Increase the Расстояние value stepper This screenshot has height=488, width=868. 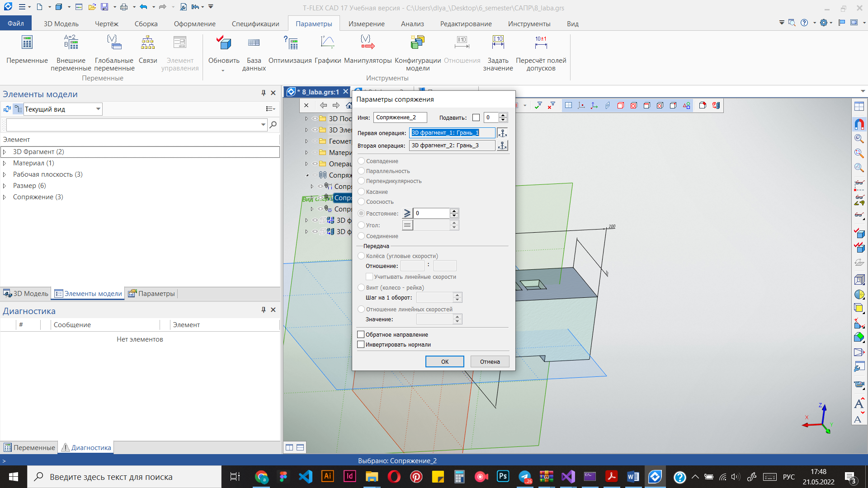(x=454, y=211)
